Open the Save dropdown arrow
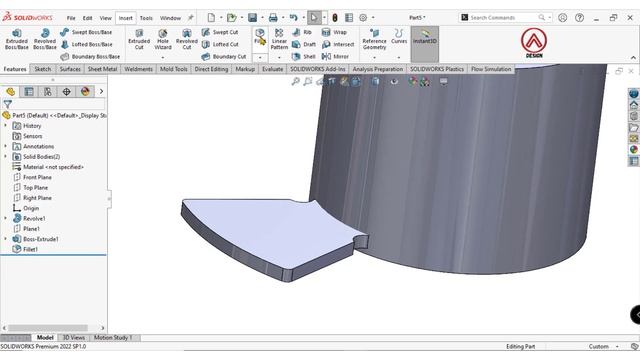The image size is (640, 360). pyautogui.click(x=262, y=18)
